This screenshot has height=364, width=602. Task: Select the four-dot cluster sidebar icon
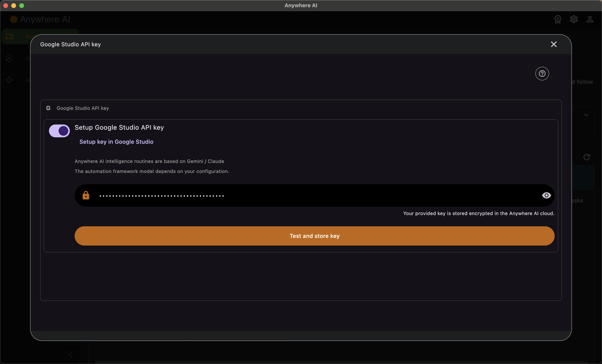tap(9, 80)
